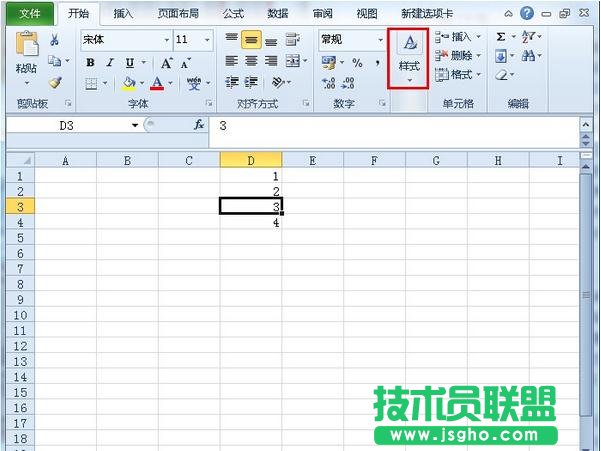The width and height of the screenshot is (601, 451).
Task: Click the AutoSum sigma icon
Action: coord(500,37)
